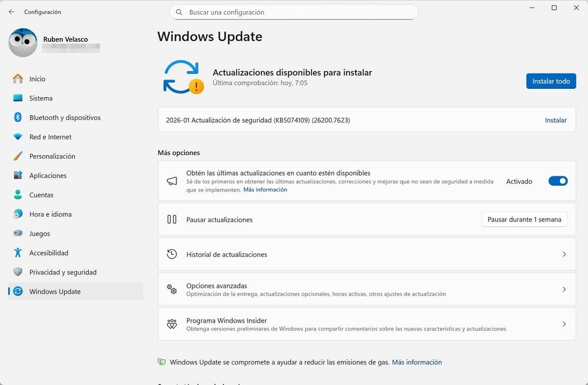Click the Pausar durante 1 semana control

pyautogui.click(x=524, y=219)
